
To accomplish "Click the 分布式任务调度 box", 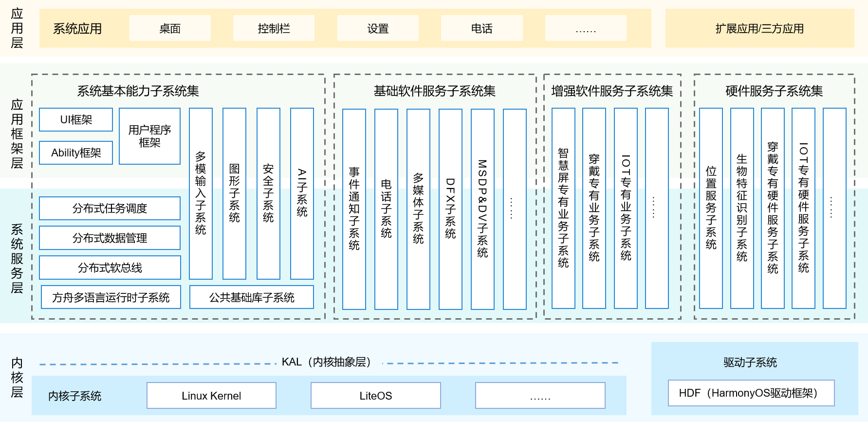I will [x=110, y=209].
